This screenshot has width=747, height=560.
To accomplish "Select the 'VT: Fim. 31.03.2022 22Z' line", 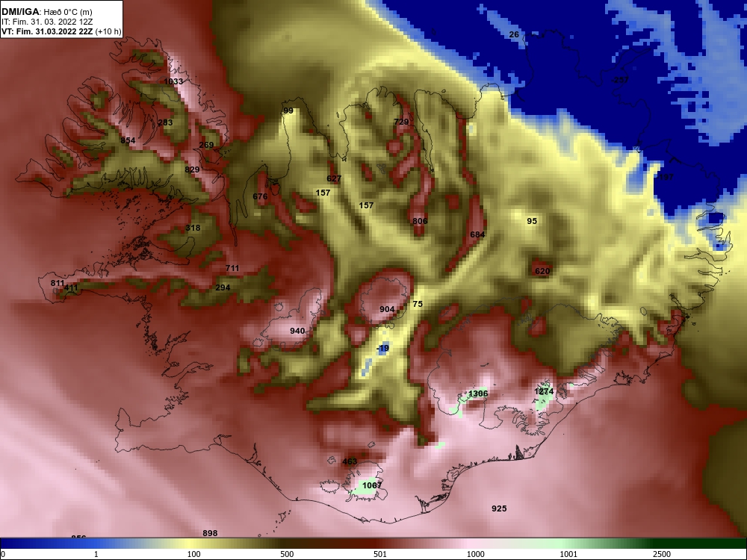I will point(48,32).
